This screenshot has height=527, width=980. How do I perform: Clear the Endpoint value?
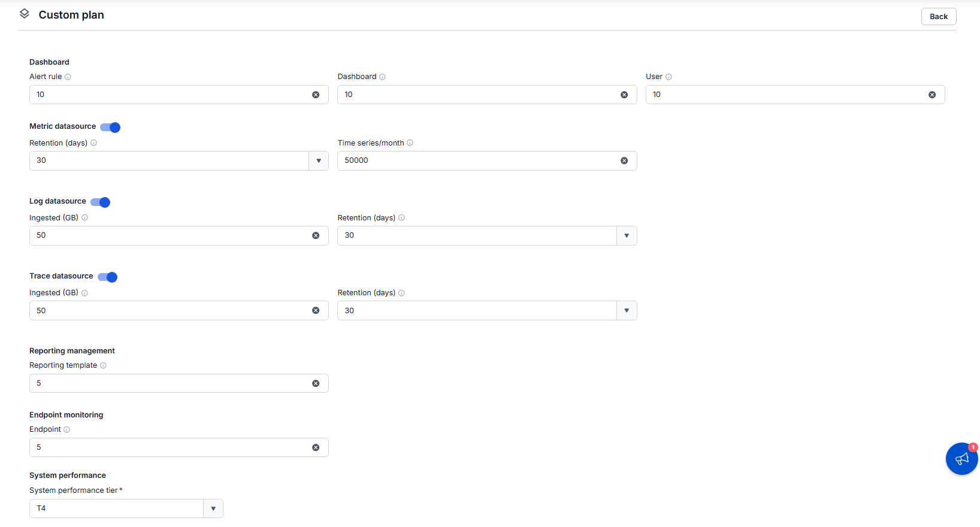coord(316,447)
